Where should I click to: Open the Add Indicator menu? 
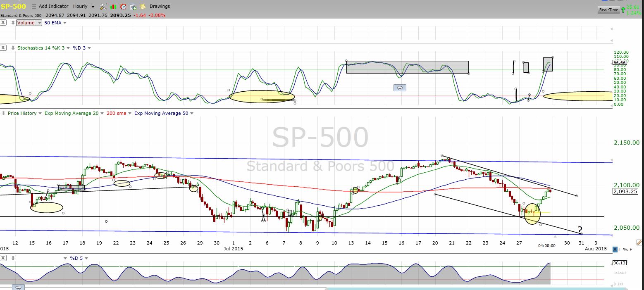tap(54, 7)
